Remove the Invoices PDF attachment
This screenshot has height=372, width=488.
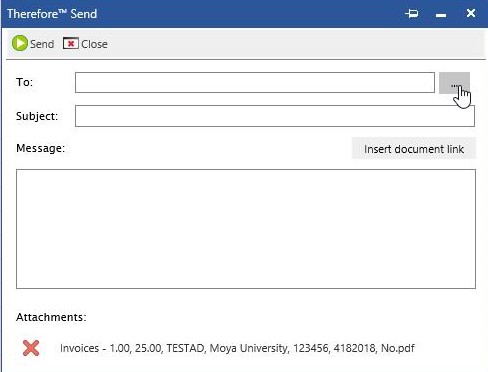31,348
